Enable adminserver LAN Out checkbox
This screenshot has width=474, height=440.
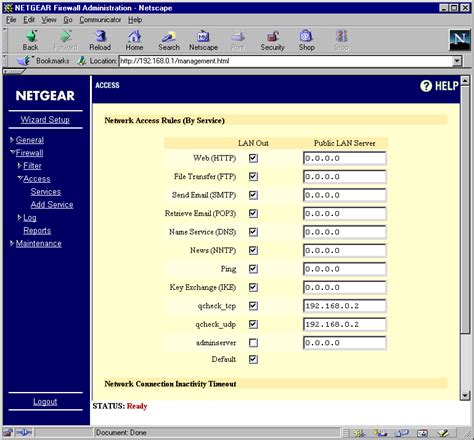tap(253, 343)
